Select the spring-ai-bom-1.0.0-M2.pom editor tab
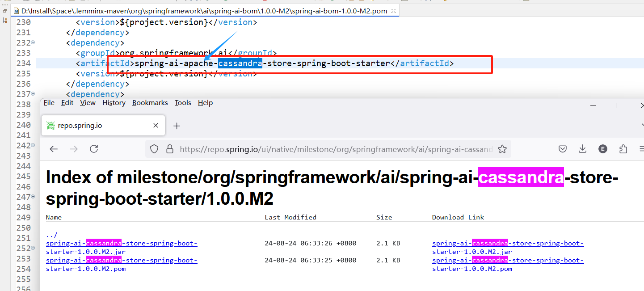644x291 pixels. (204, 11)
